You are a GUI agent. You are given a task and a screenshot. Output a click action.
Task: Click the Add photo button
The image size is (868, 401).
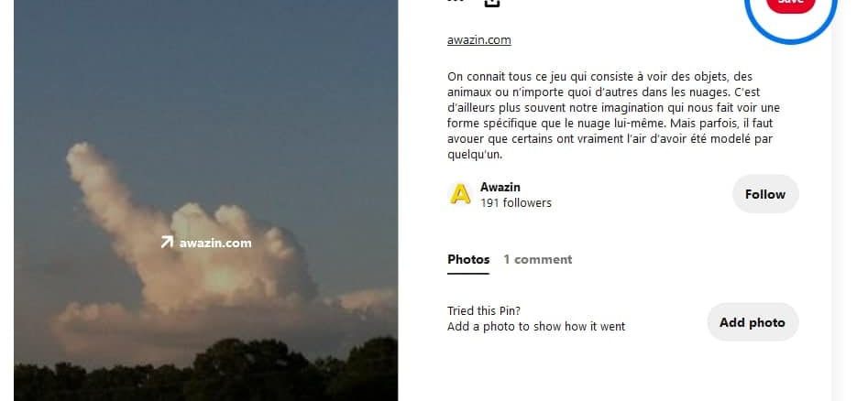coord(753,322)
